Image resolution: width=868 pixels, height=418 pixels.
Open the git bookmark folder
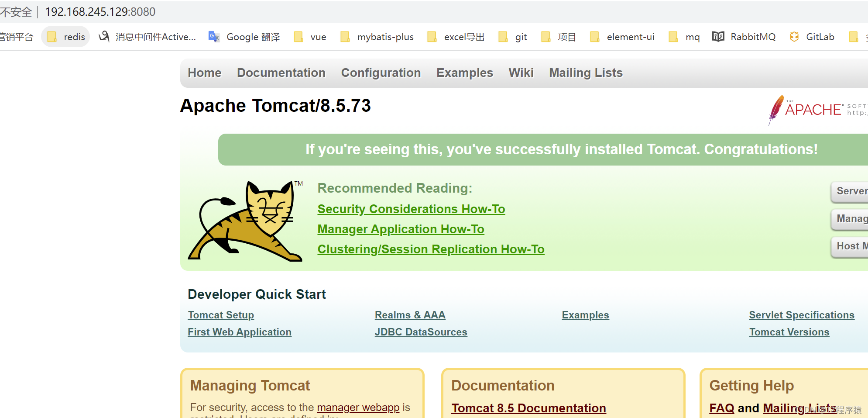point(513,37)
